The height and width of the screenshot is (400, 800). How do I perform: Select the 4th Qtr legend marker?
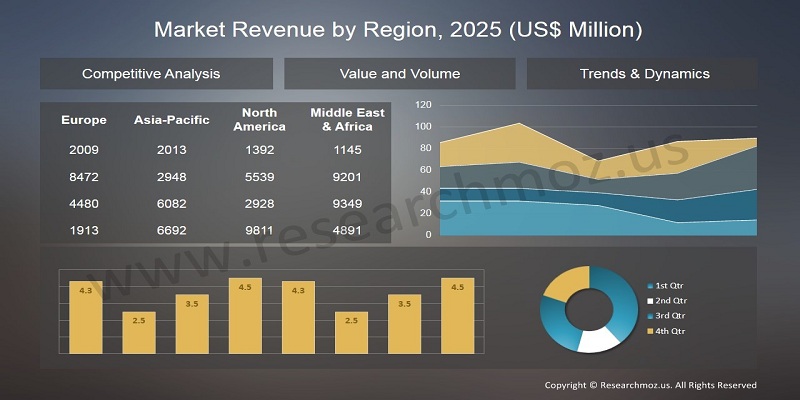tap(650, 331)
